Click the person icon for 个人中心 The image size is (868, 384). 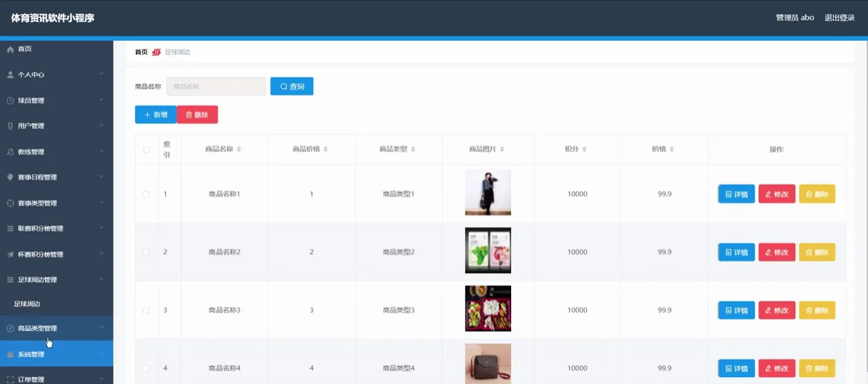(10, 75)
